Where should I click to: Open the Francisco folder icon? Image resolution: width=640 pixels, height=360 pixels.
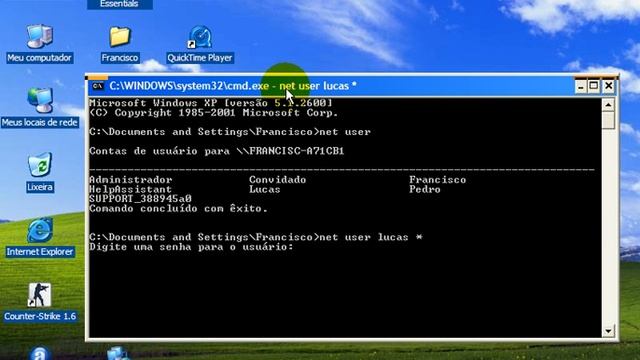(x=120, y=44)
